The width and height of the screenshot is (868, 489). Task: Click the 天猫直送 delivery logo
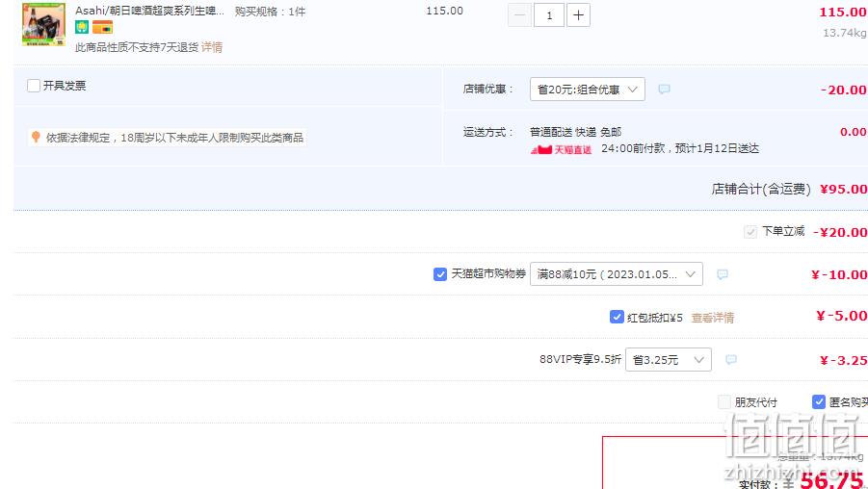click(561, 149)
